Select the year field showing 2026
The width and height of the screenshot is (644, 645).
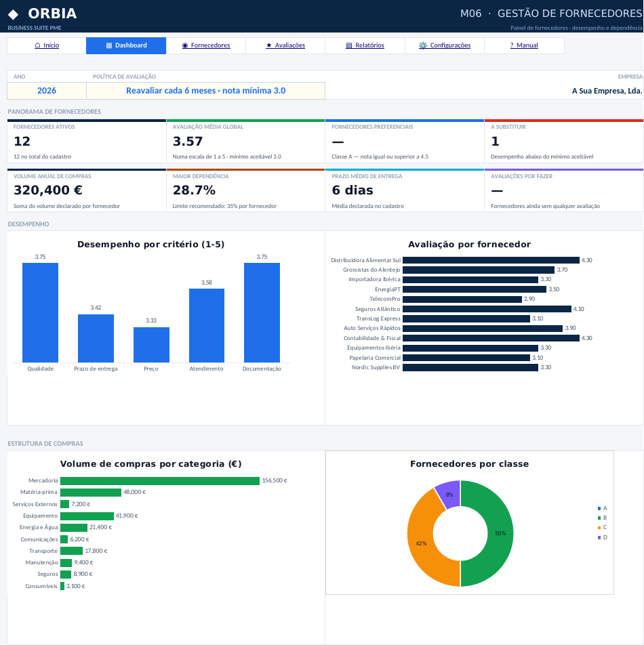tap(47, 91)
